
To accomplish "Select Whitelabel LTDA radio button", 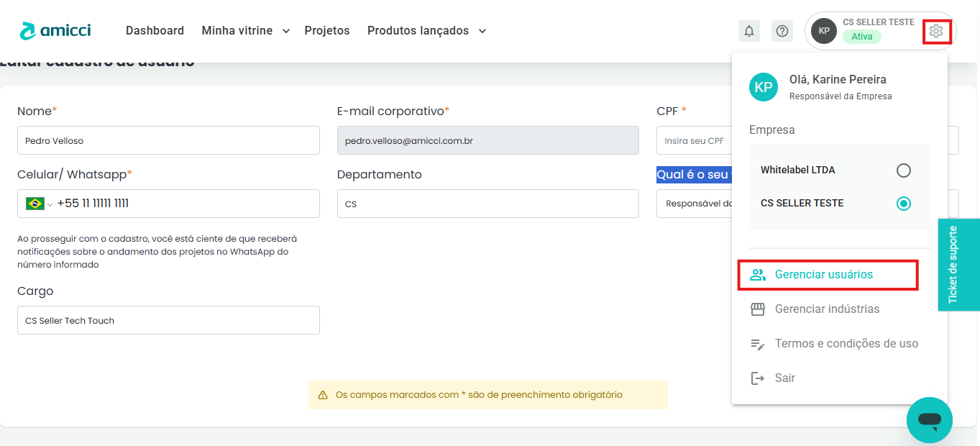I will click(904, 170).
